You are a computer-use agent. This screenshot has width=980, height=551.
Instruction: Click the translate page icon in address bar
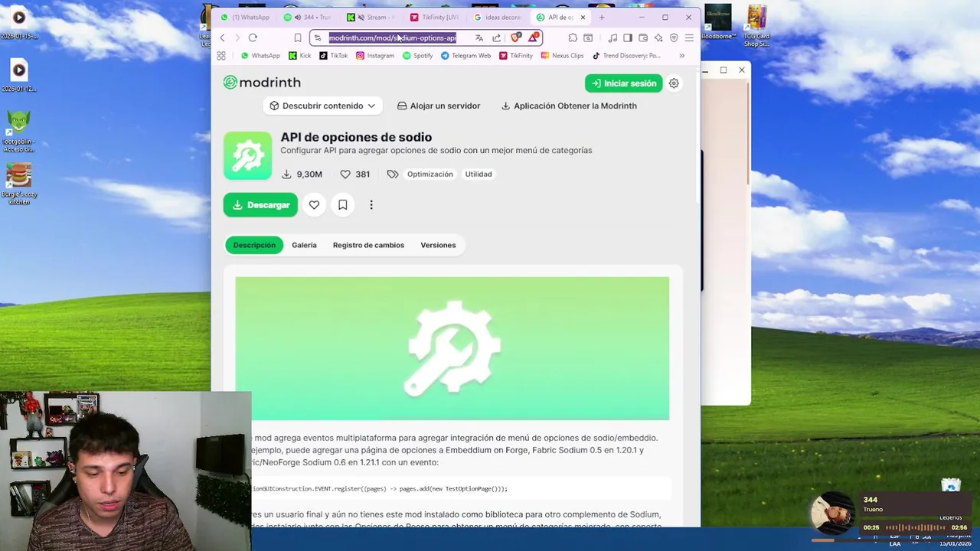pyautogui.click(x=479, y=37)
